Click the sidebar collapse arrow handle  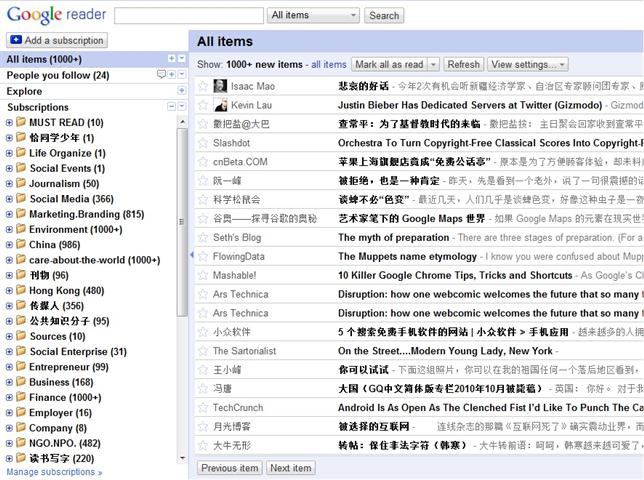[x=191, y=255]
